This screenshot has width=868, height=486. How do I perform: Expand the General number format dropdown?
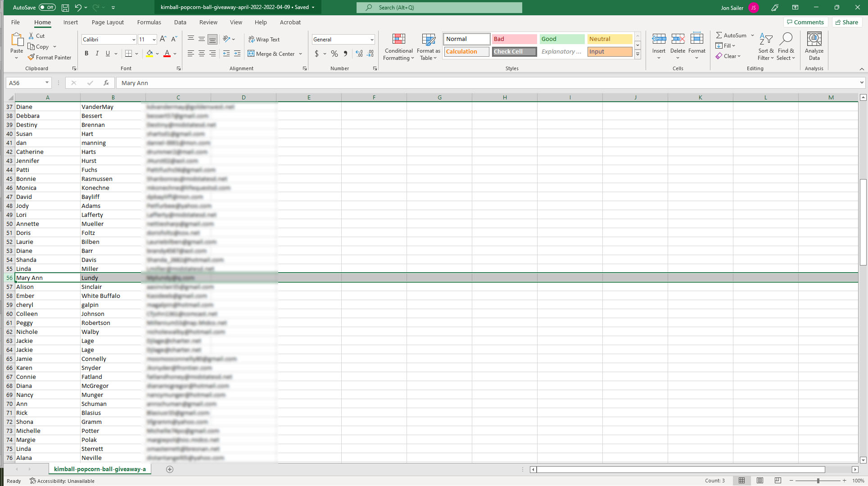pyautogui.click(x=372, y=40)
